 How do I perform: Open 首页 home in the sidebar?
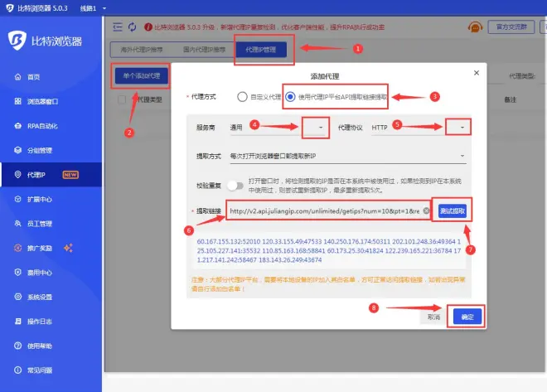tap(33, 77)
